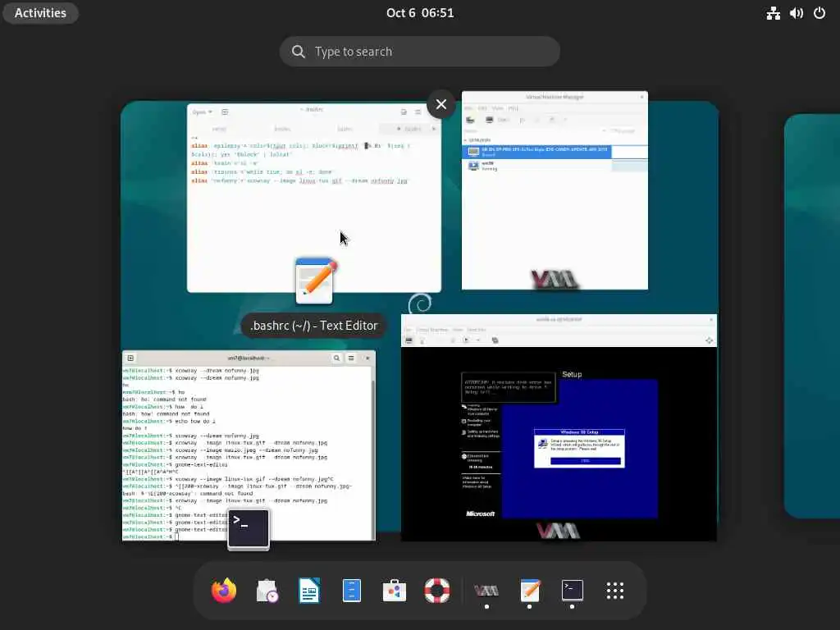Open the Help lifebuoy dock icon
840x630 pixels.
coord(437,591)
